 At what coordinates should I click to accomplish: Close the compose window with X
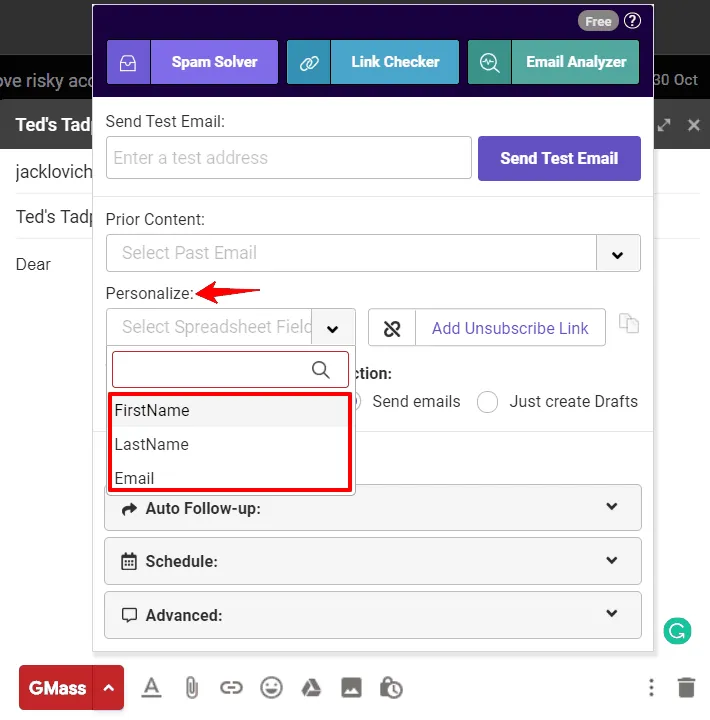694,125
